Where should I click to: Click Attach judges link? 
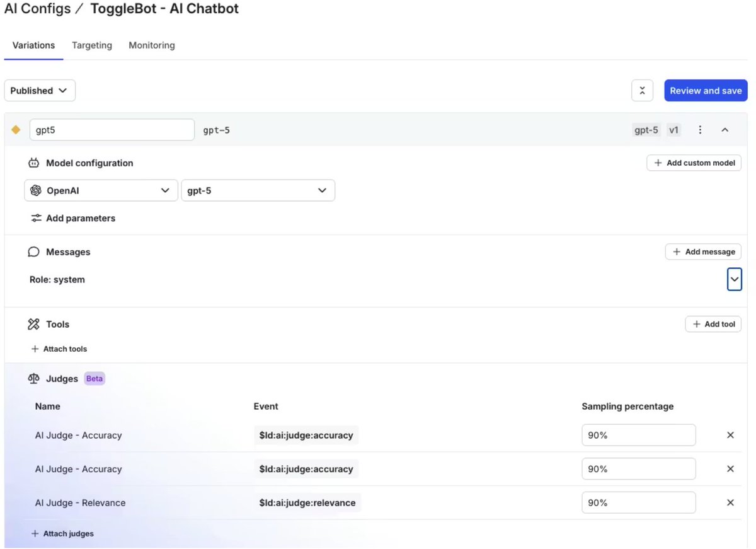(x=62, y=533)
